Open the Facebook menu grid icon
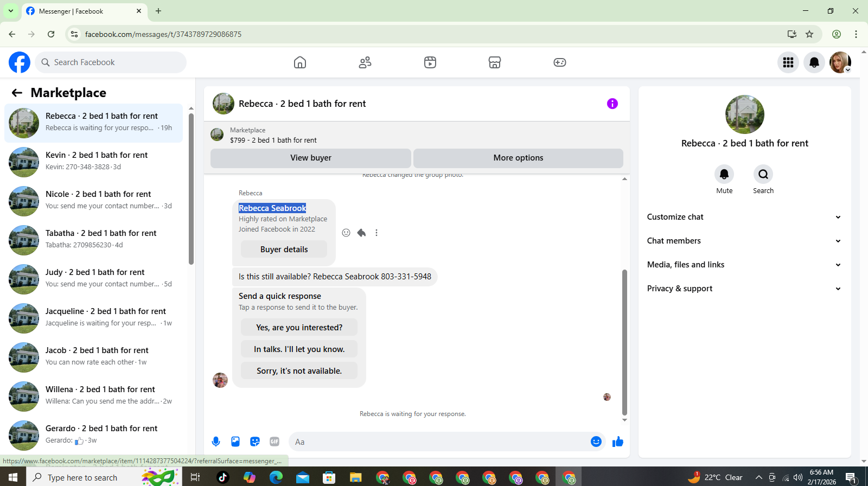 [x=788, y=62]
